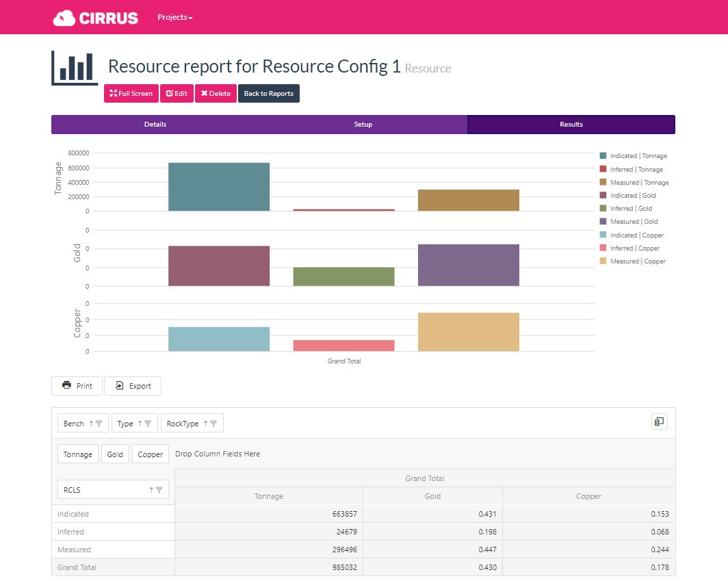
Task: Click the filter icon on RockType field
Action: 213,424
